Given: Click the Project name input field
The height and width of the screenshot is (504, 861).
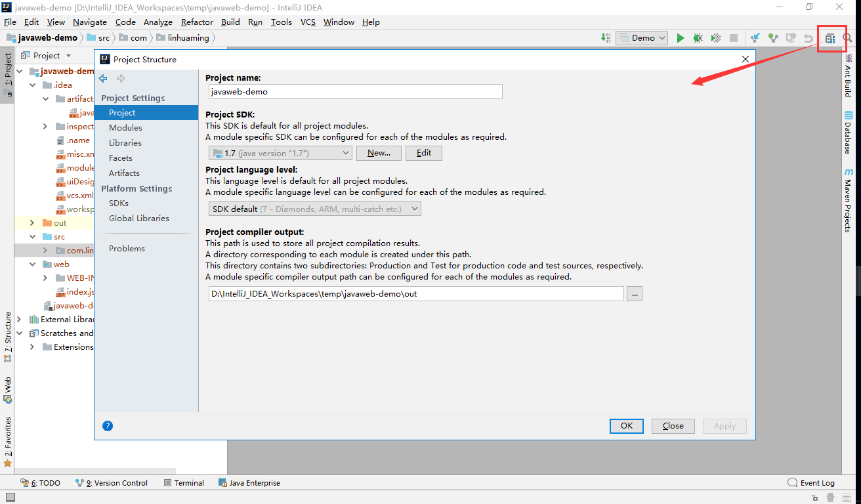Looking at the screenshot, I should 355,92.
